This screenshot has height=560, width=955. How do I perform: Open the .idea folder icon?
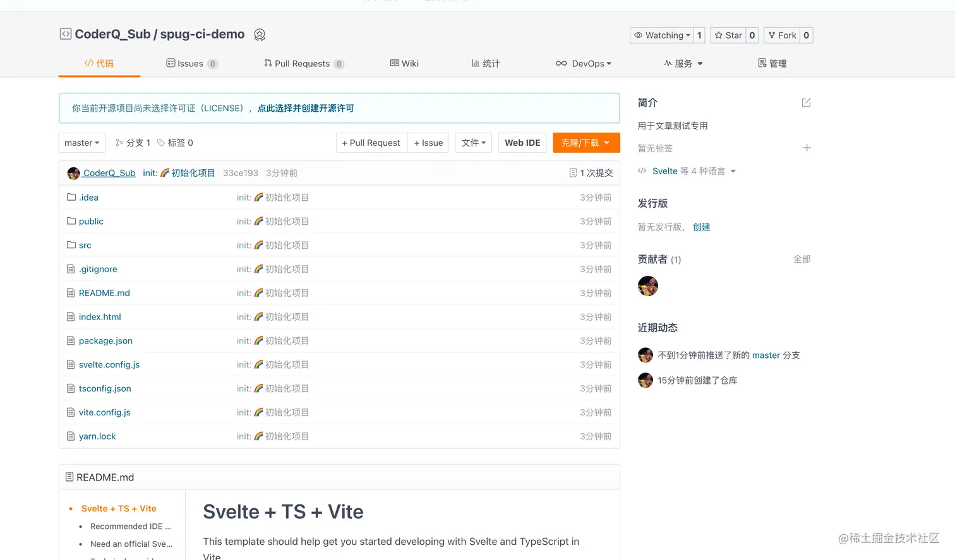click(x=71, y=197)
